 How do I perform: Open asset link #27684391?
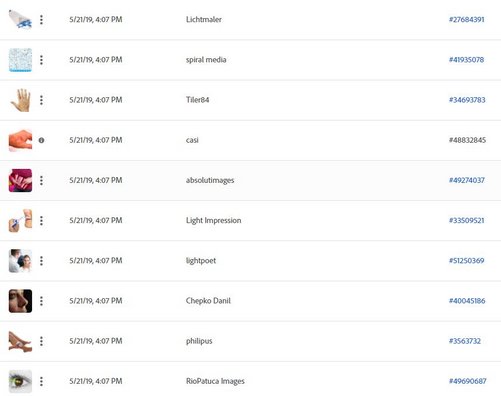point(466,20)
